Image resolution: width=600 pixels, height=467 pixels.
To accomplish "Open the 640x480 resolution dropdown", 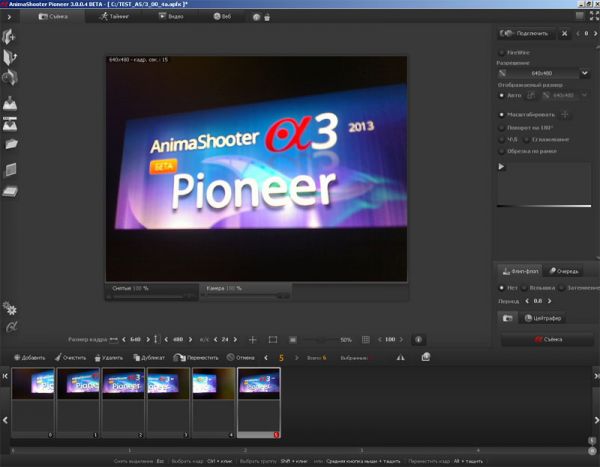I will 543,73.
